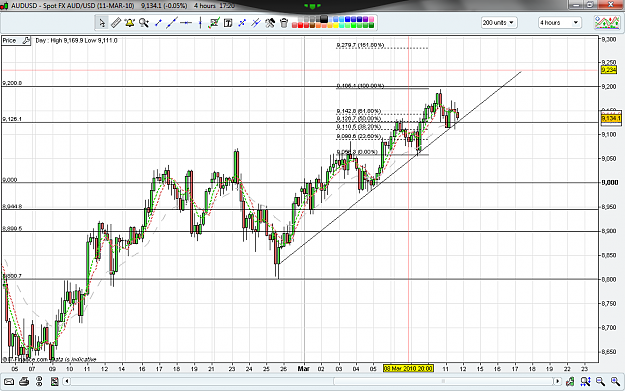The width and height of the screenshot is (625, 391).
Task: Select the short line segment drawing tool
Action: 158,23
